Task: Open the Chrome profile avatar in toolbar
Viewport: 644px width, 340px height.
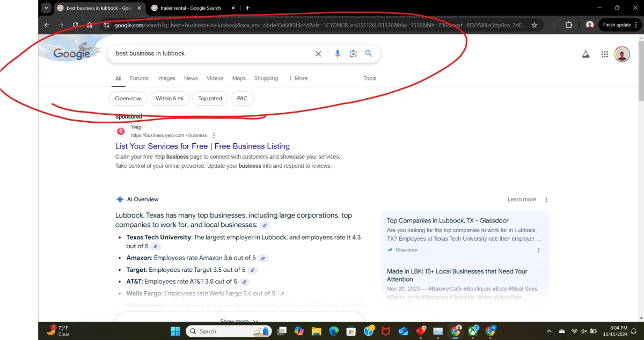Action: point(590,25)
